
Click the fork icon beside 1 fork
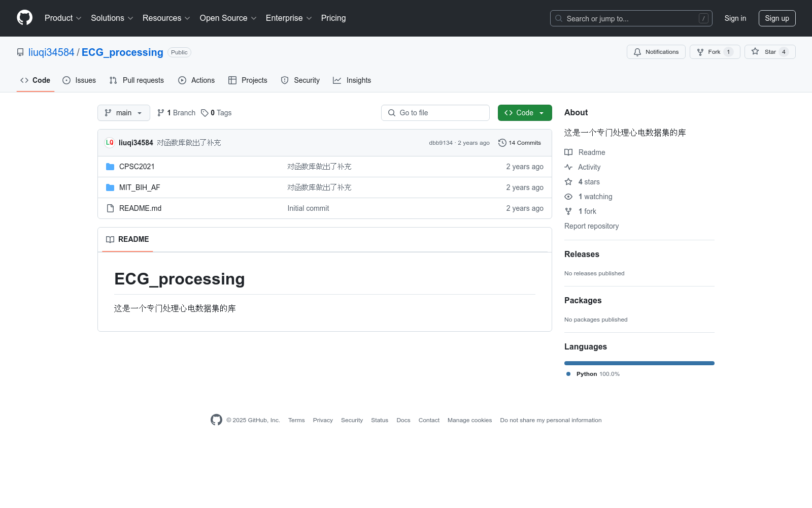tap(568, 211)
